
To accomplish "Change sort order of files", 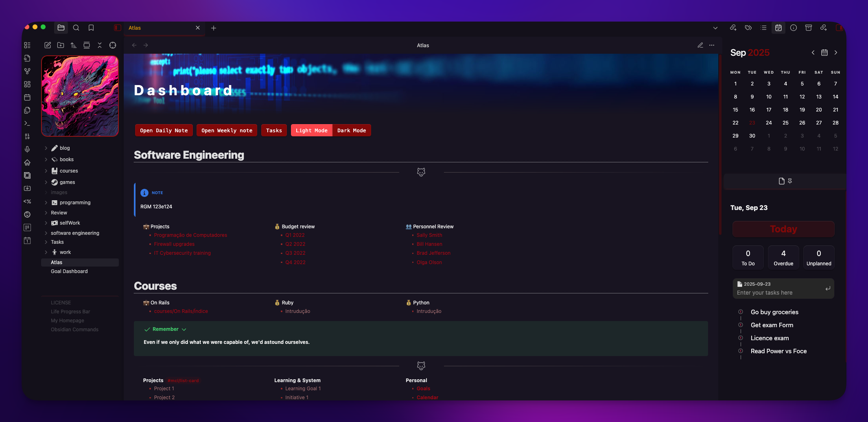I will coord(74,45).
